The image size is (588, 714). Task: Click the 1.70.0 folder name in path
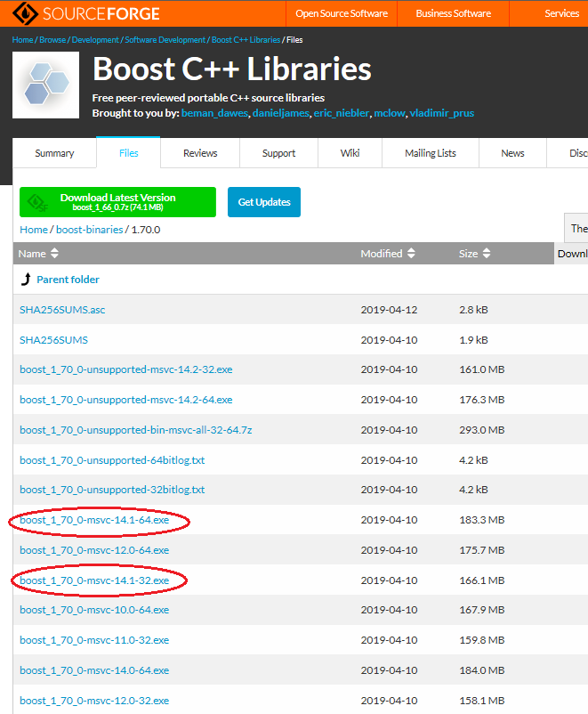pyautogui.click(x=146, y=230)
